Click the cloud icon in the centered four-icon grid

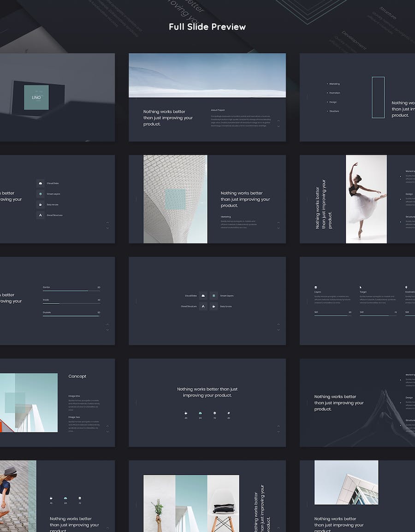pos(203,296)
